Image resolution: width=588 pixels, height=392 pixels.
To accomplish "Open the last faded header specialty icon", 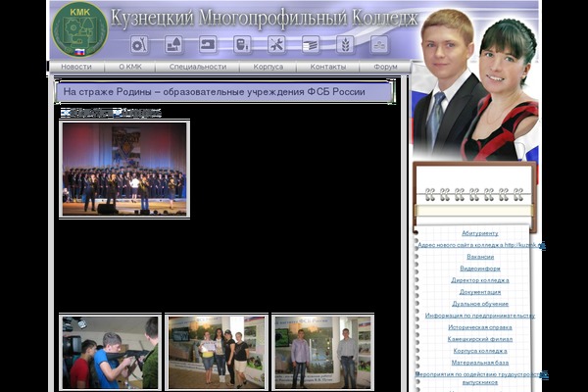I will click(379, 45).
